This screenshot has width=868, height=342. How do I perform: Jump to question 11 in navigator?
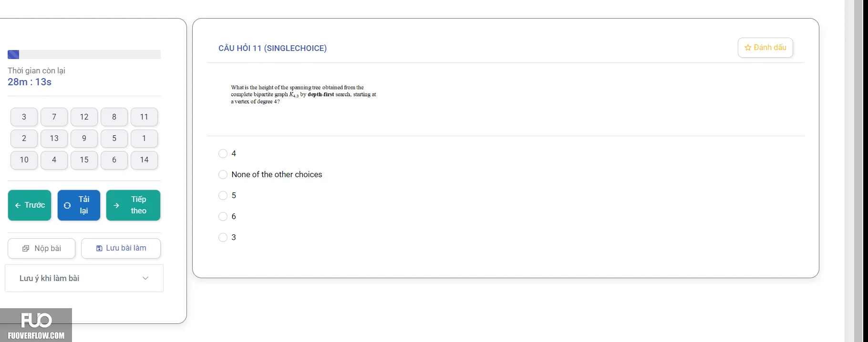144,117
